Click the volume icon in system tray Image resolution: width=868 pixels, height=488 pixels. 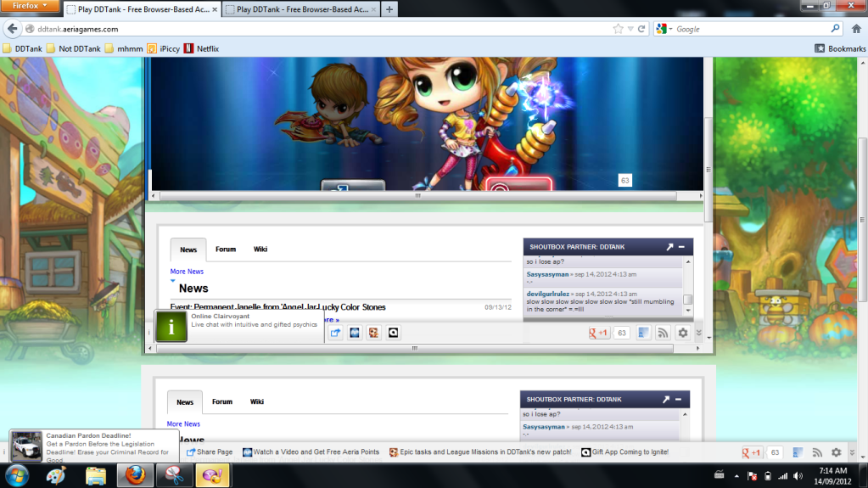(798, 476)
